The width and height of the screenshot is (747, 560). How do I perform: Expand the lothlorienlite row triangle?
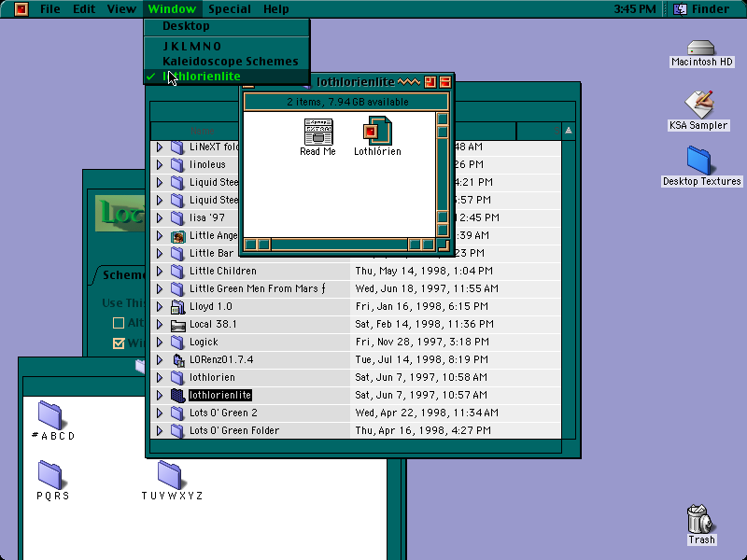pyautogui.click(x=160, y=395)
